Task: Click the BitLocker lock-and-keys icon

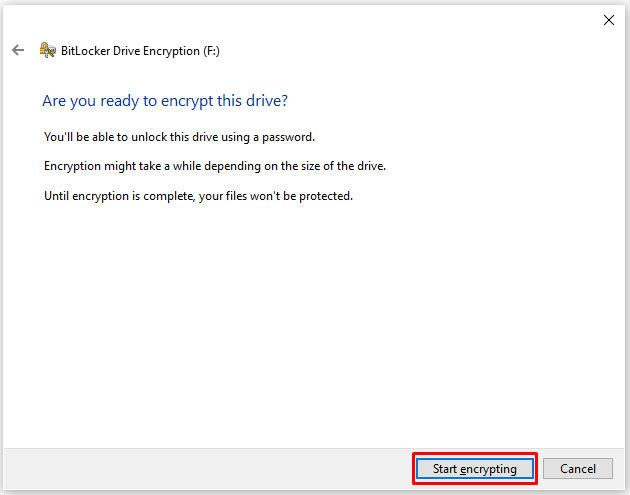Action: 47,50
